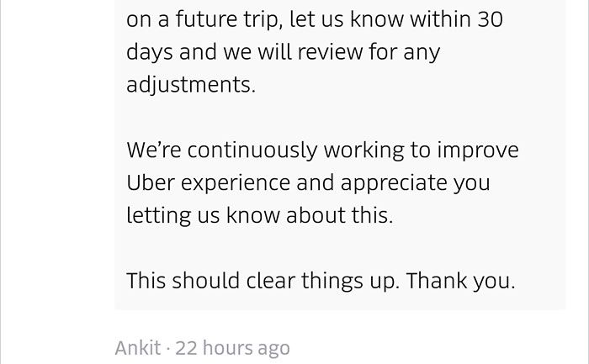Screen dimensions: 589x364
Task: Click the words 'future trip' in the message
Action: 218,19
